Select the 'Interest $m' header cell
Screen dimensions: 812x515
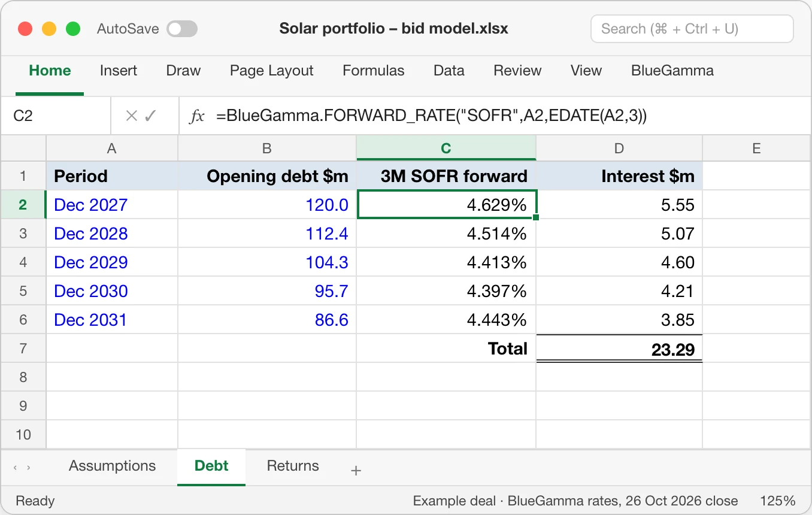[x=619, y=176]
